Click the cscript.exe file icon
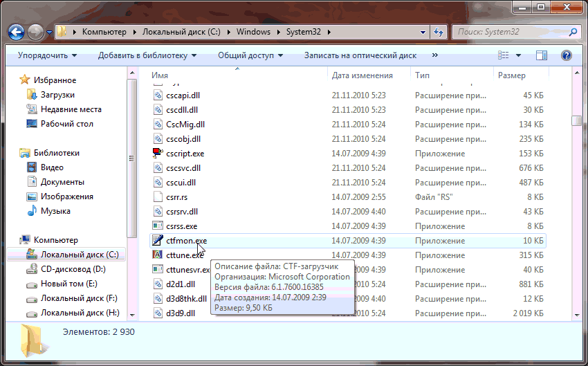This screenshot has width=588, height=366. click(x=158, y=154)
